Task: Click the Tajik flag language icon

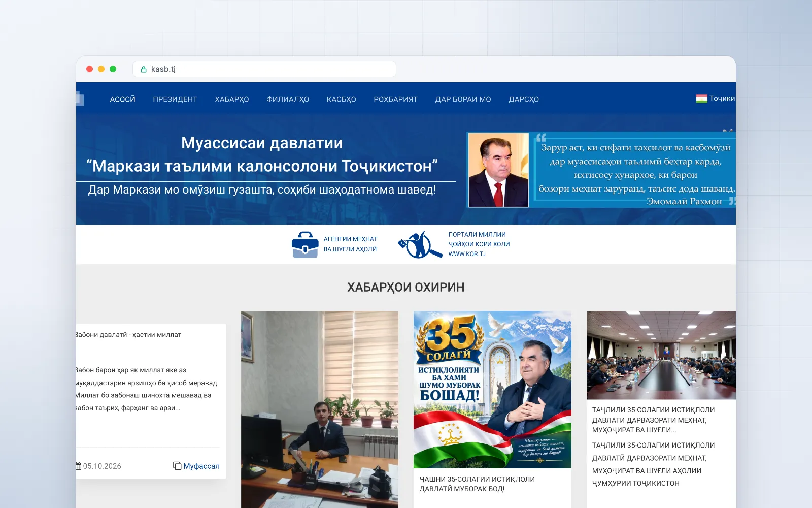Action: coord(701,99)
